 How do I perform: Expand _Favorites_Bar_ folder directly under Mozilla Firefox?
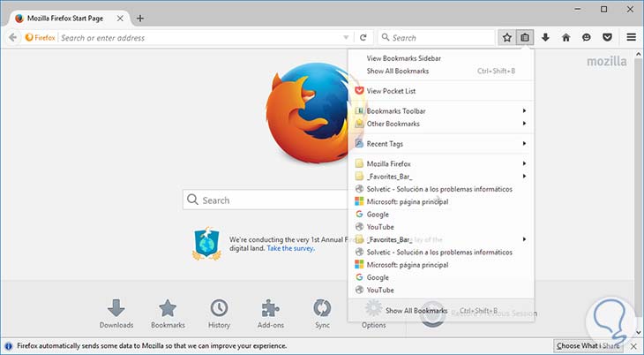click(441, 177)
